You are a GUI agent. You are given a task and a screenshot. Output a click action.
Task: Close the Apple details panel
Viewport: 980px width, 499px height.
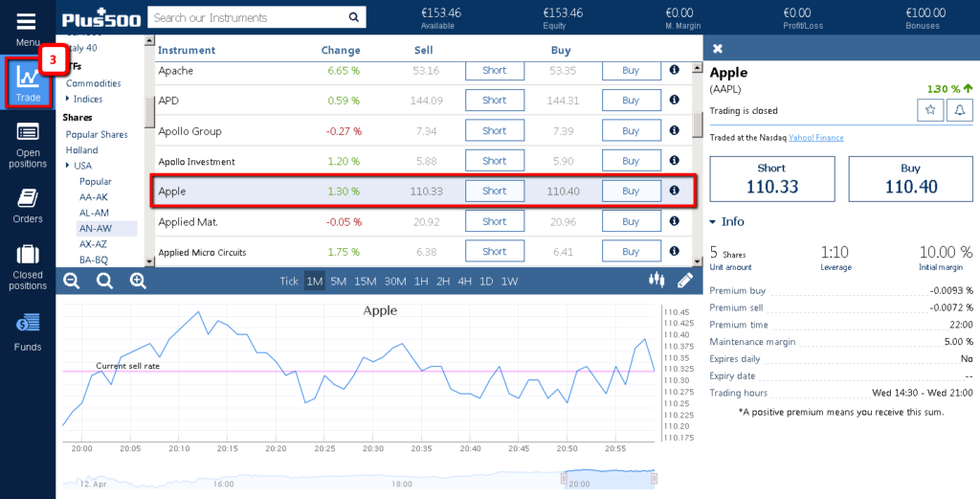pos(718,49)
